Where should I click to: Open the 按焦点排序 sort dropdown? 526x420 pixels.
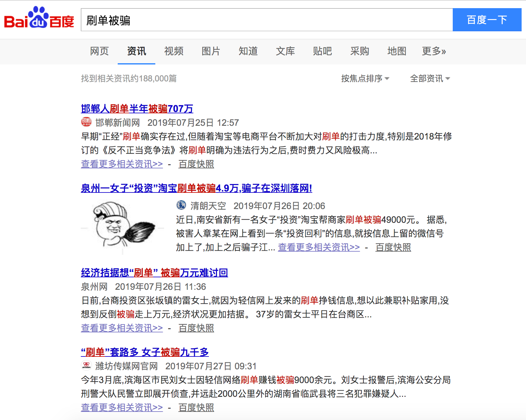pos(365,78)
